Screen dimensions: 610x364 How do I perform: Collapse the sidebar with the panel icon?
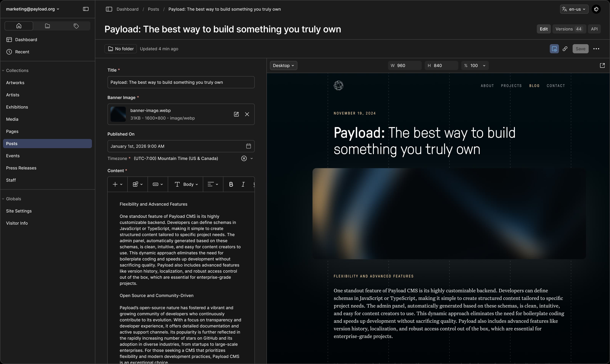(86, 9)
